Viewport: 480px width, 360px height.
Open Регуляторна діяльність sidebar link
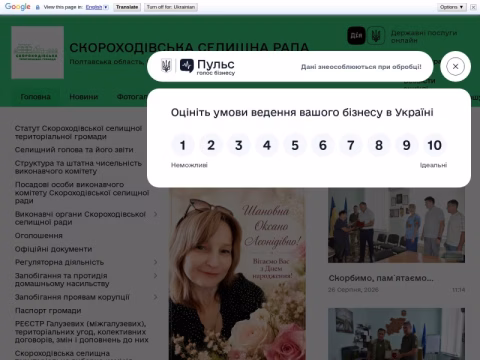[59, 262]
